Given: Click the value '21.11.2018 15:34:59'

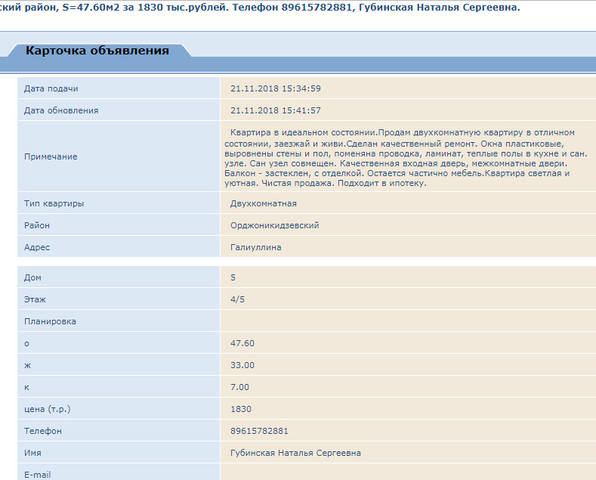Looking at the screenshot, I should click(276, 89).
